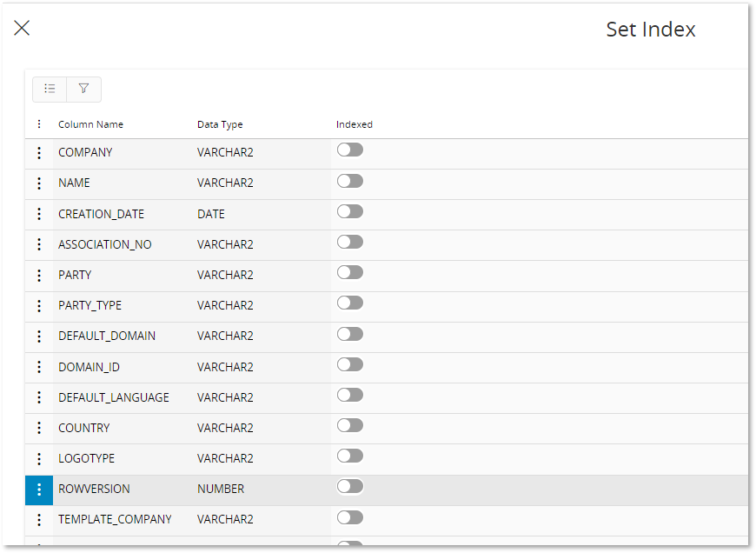
Task: Open row menu for PARTY_TYPE
Action: pyautogui.click(x=39, y=305)
